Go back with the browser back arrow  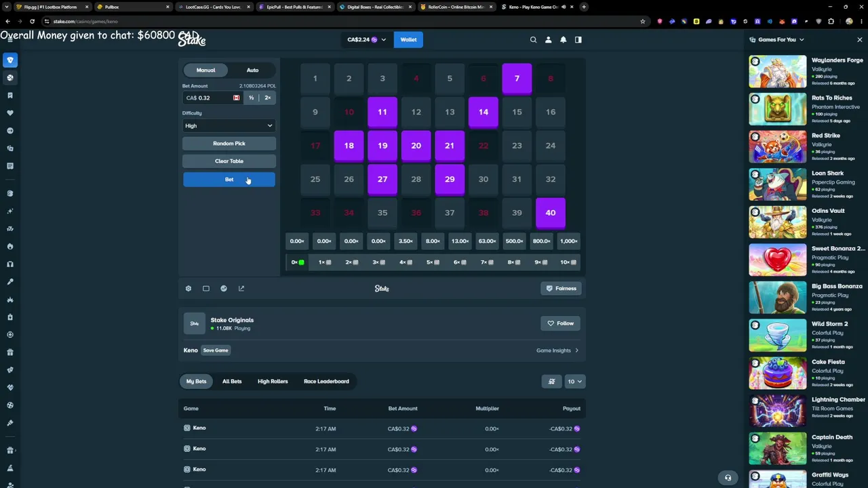7,21
